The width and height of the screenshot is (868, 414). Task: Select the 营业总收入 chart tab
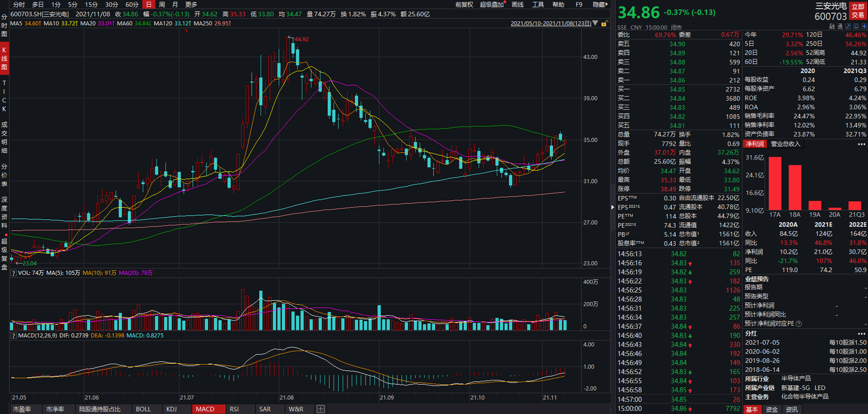785,144
